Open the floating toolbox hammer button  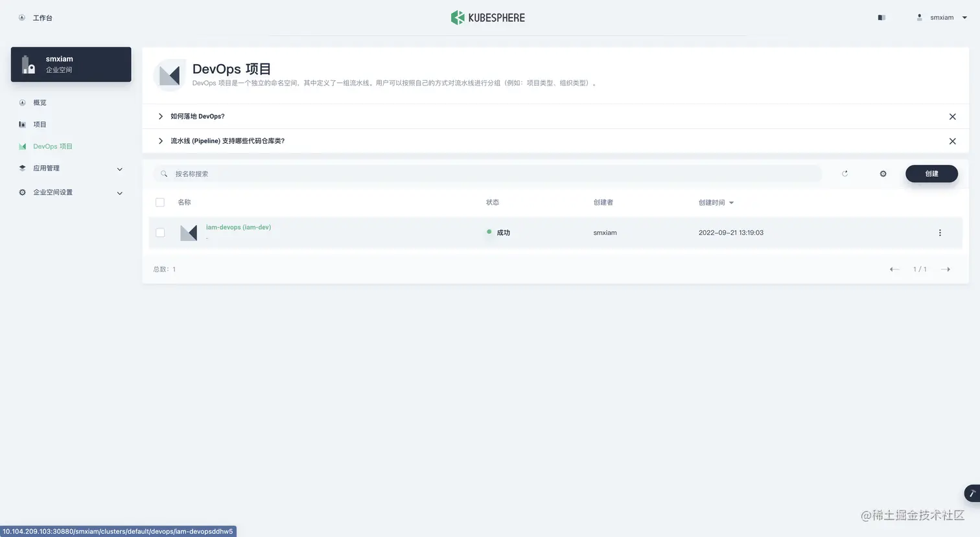tap(972, 494)
